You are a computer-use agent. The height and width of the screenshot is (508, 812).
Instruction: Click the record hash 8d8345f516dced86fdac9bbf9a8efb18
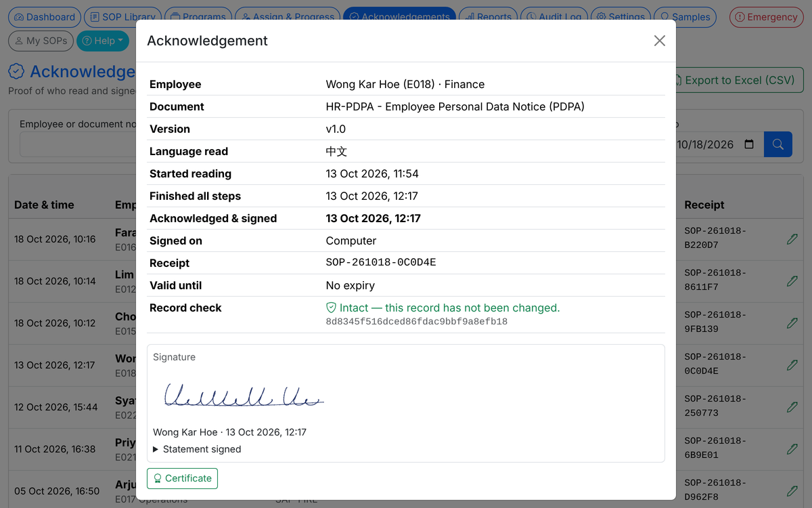pyautogui.click(x=417, y=322)
